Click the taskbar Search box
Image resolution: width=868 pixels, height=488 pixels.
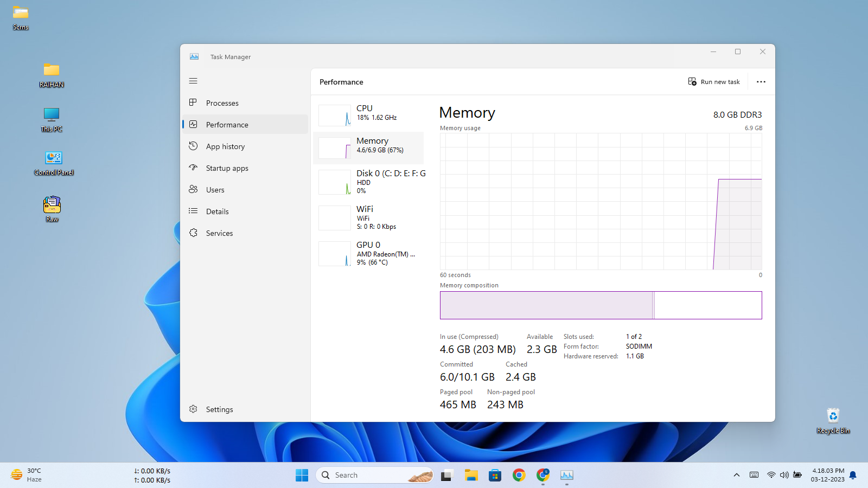point(374,475)
